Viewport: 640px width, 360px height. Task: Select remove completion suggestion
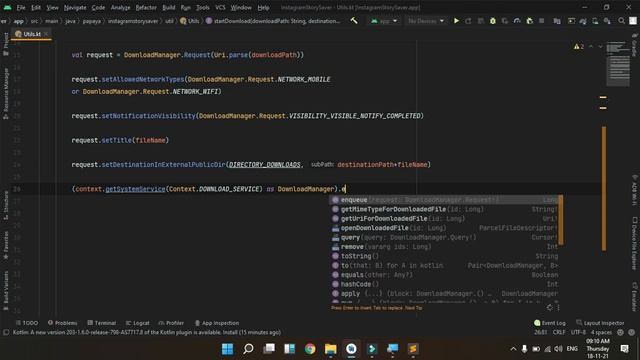[x=444, y=247]
